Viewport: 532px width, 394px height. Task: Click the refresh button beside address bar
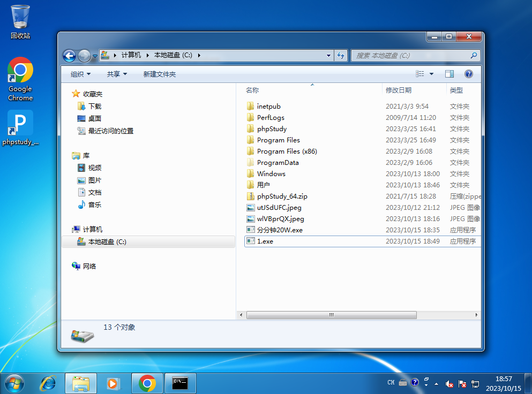[x=341, y=55]
